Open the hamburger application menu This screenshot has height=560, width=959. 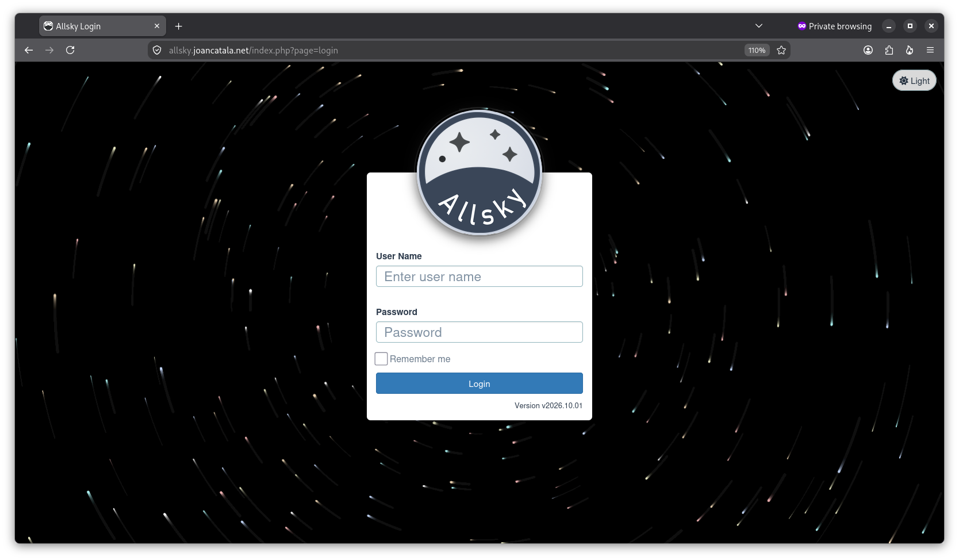tap(930, 50)
